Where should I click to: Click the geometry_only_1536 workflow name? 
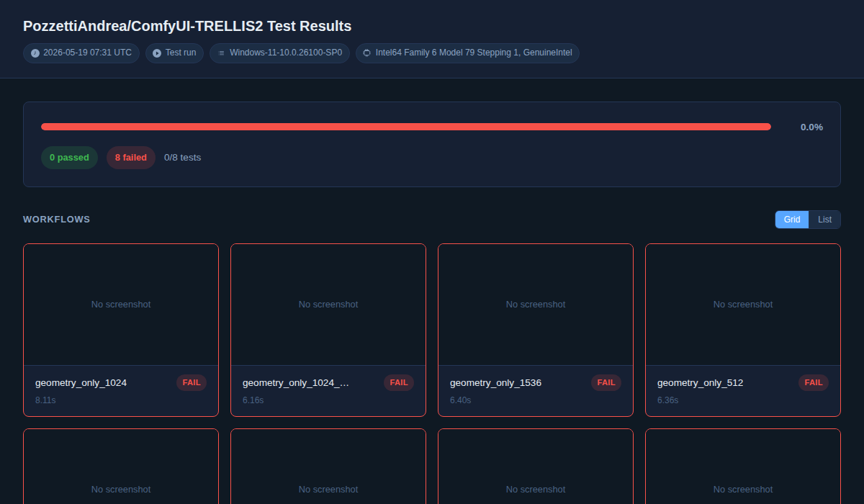(x=495, y=383)
